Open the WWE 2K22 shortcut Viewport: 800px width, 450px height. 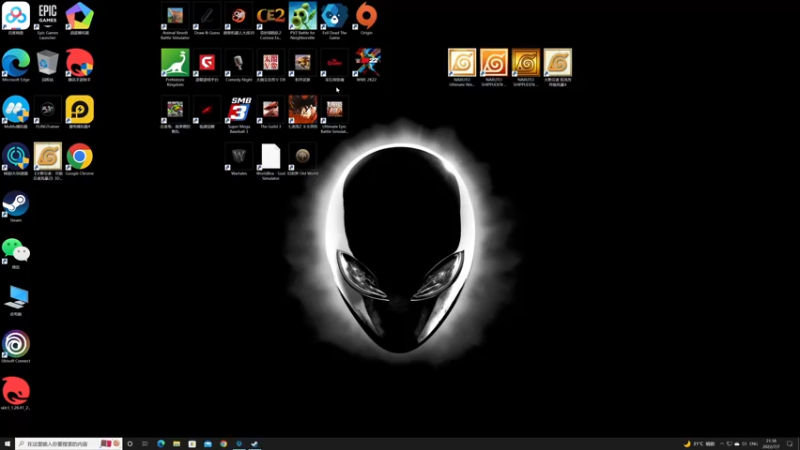click(x=366, y=65)
